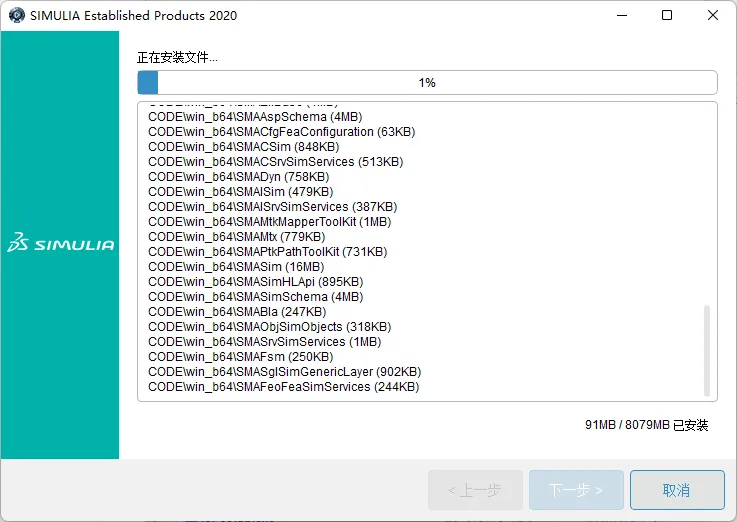Image resolution: width=737 pixels, height=522 pixels.
Task: Select row SMAPtkPathToolKit (731KB)
Action: click(x=267, y=252)
